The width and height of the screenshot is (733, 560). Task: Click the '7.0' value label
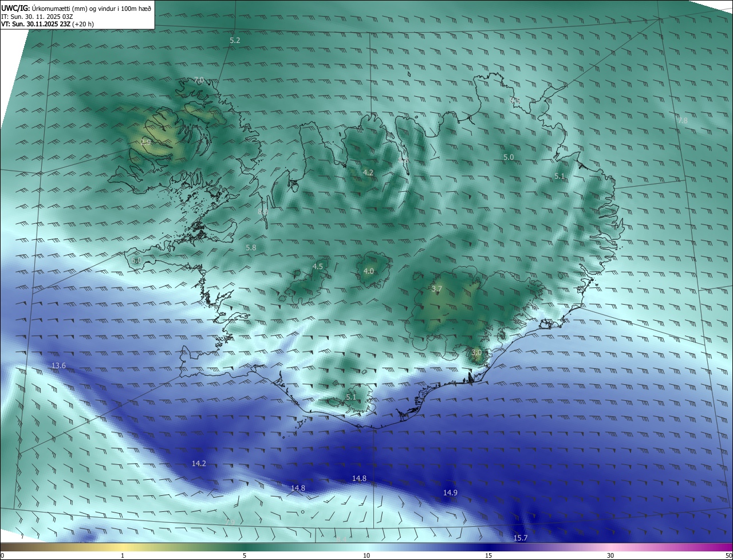[x=199, y=80]
